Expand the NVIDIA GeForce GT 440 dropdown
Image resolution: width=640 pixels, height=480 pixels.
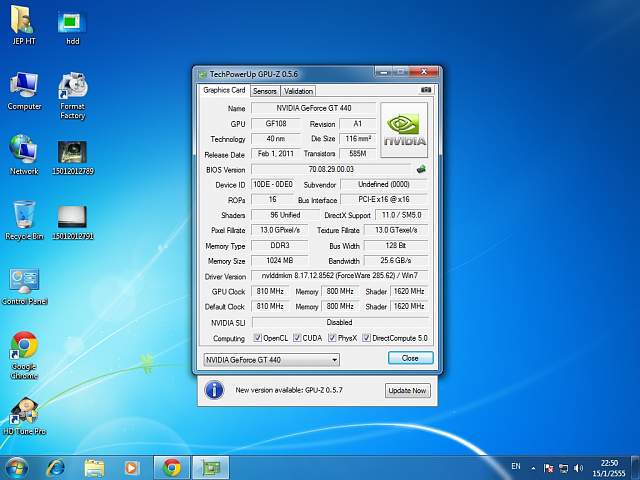coord(332,359)
